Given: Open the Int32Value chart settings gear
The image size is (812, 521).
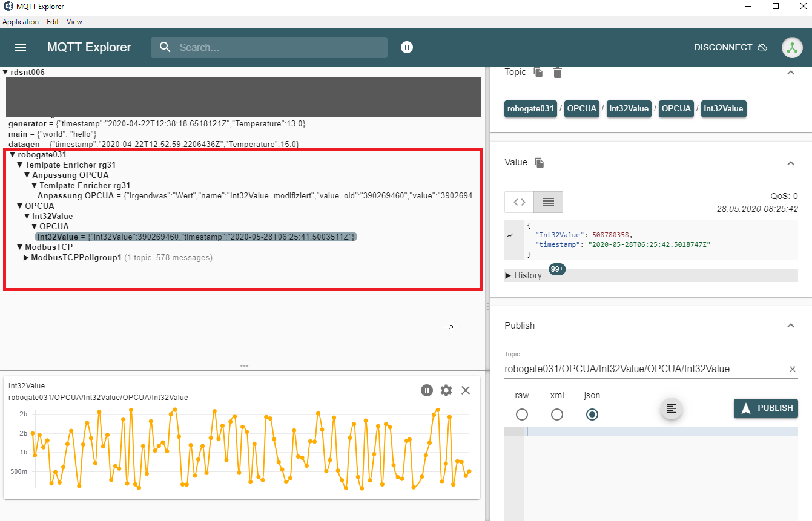Looking at the screenshot, I should click(446, 390).
